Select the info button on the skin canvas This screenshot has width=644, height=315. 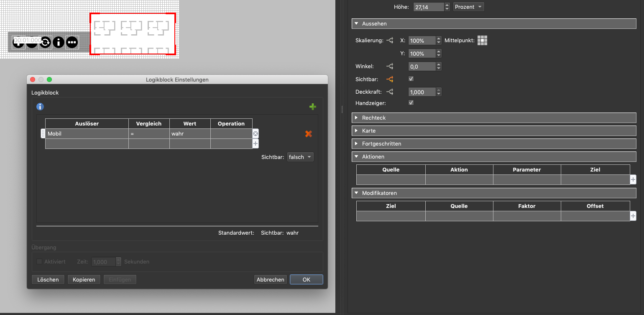(x=59, y=42)
